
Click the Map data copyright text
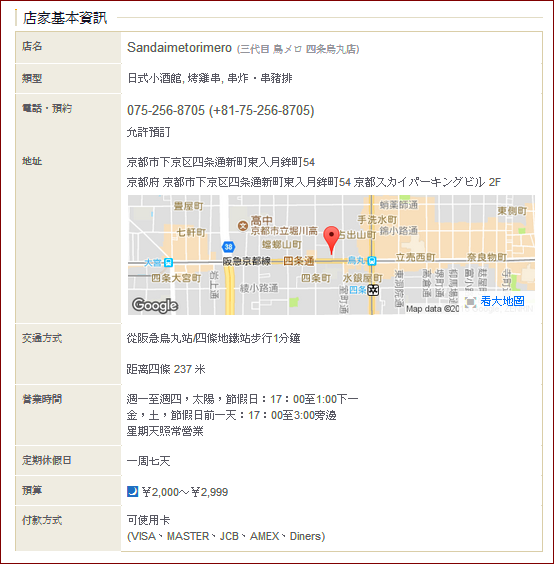click(433, 309)
